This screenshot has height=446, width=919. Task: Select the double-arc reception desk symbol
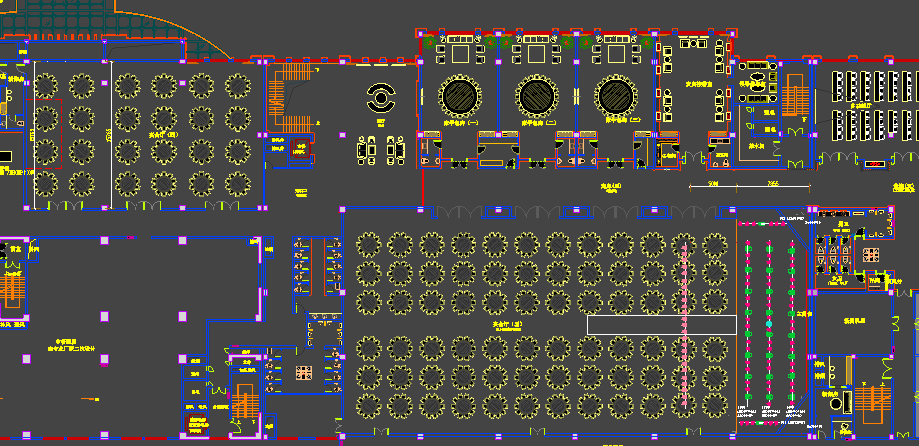(381, 98)
